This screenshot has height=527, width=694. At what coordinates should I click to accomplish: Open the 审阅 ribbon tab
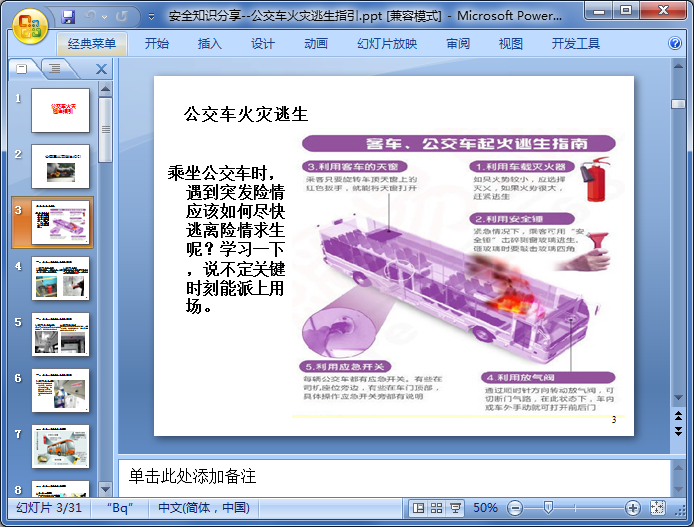[458, 43]
